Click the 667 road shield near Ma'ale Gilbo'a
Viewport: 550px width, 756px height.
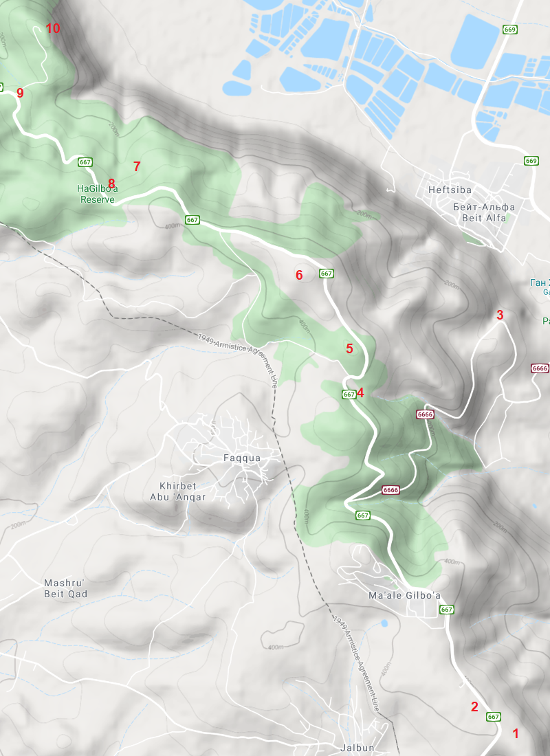[x=447, y=610]
